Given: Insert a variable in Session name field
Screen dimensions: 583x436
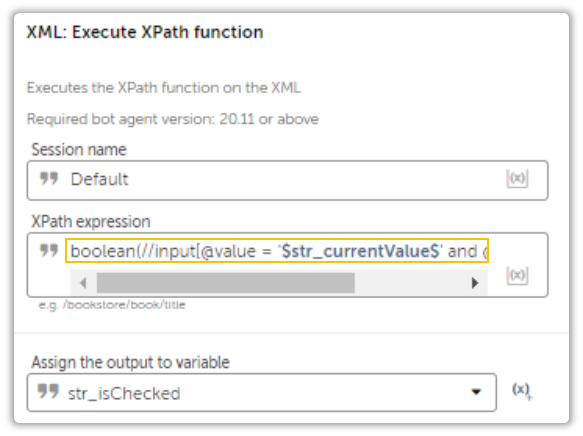Looking at the screenshot, I should (517, 179).
